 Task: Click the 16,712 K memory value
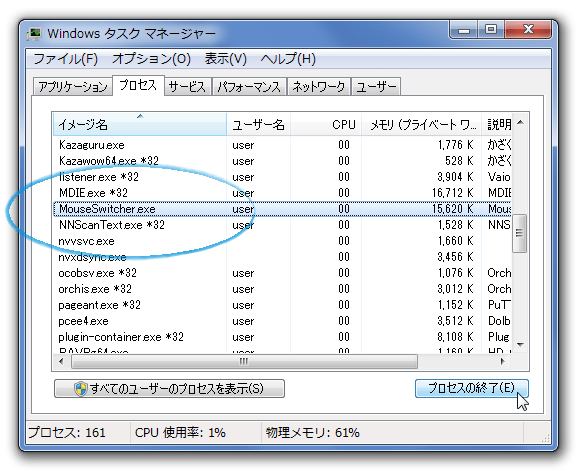453,193
